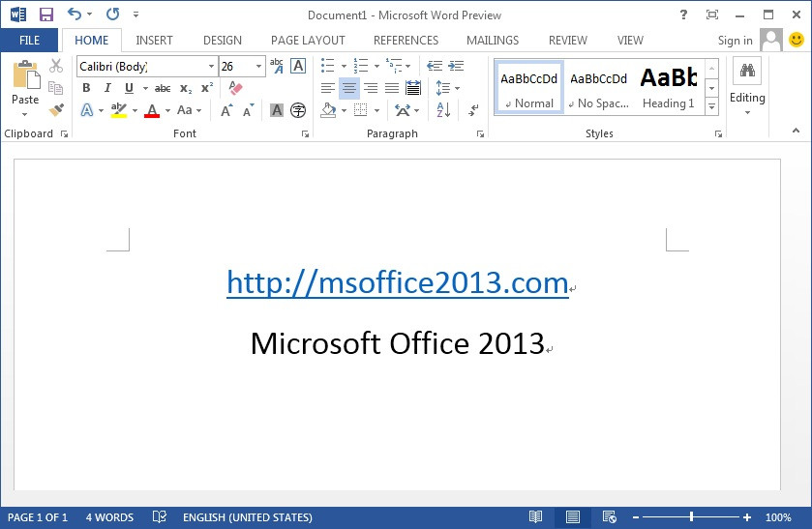Toggle Center alignment
The image size is (812, 529).
[349, 88]
